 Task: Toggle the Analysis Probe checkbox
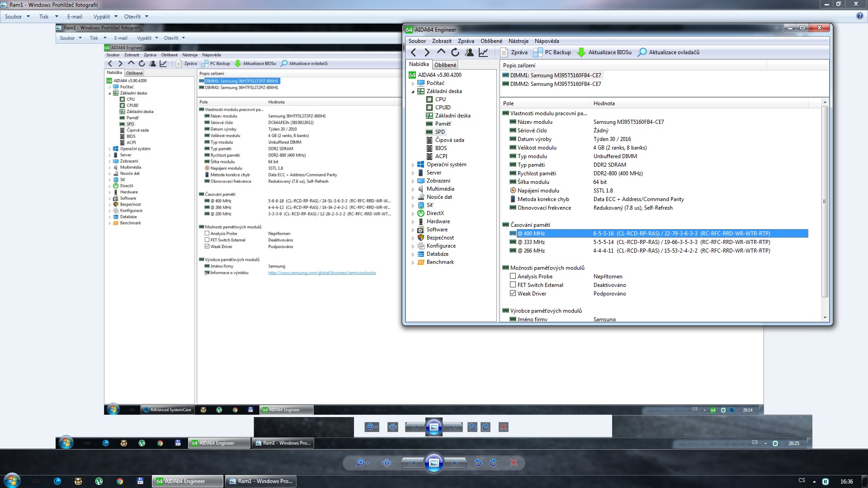pyautogui.click(x=513, y=276)
